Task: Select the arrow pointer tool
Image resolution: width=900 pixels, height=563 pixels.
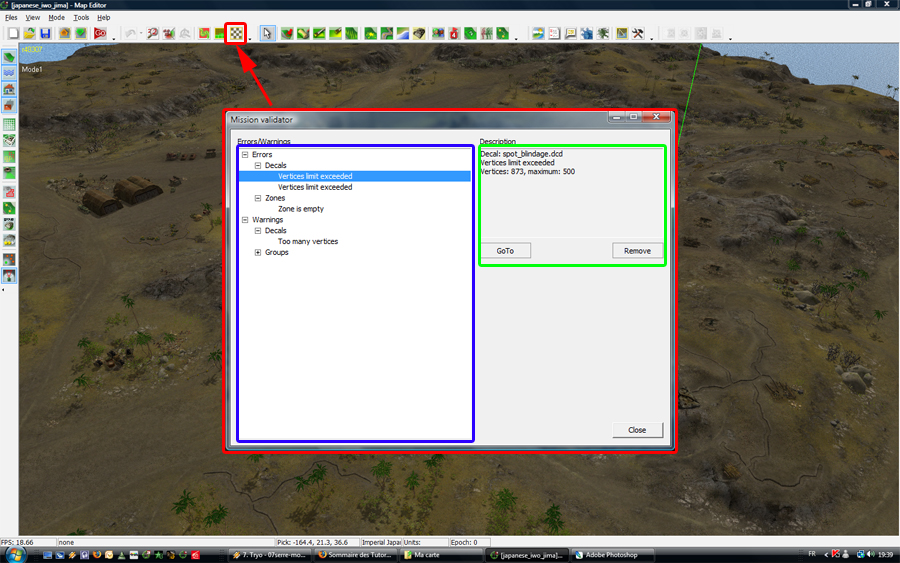Action: coord(267,33)
